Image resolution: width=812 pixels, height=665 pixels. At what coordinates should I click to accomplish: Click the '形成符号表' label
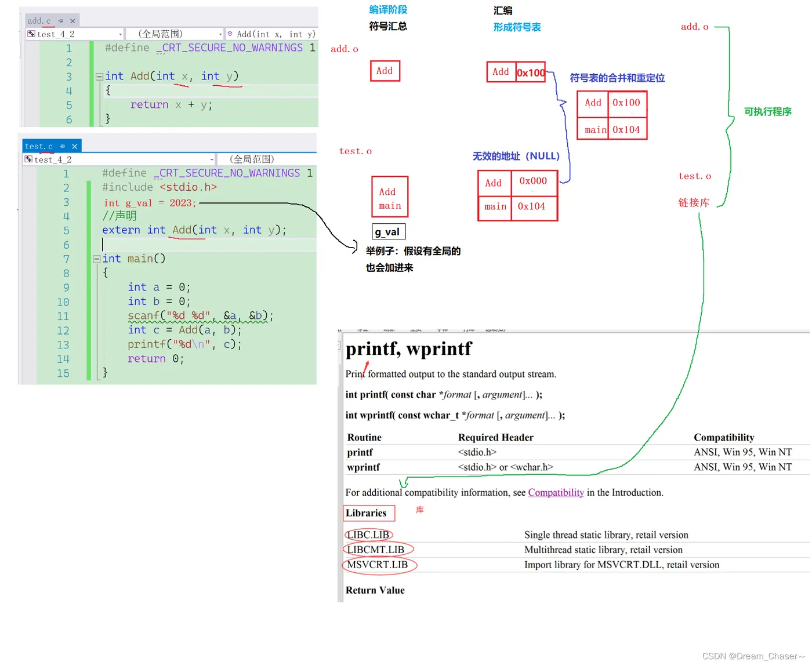517,27
